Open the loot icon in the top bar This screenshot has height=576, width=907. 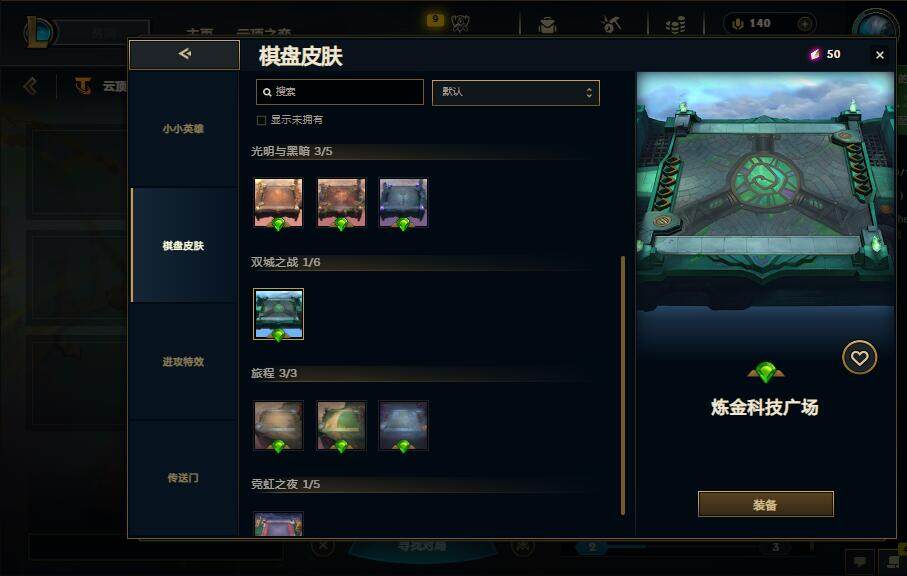coord(547,25)
